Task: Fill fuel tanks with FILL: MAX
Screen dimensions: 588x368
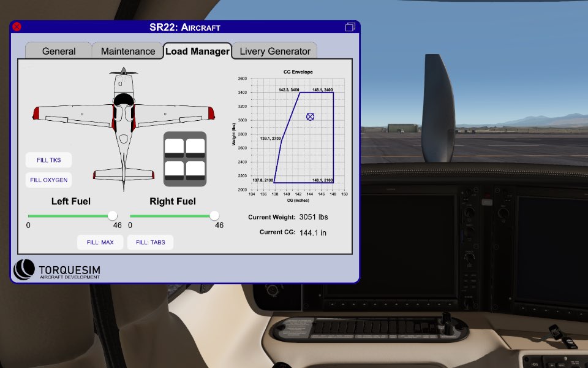Action: (x=100, y=242)
